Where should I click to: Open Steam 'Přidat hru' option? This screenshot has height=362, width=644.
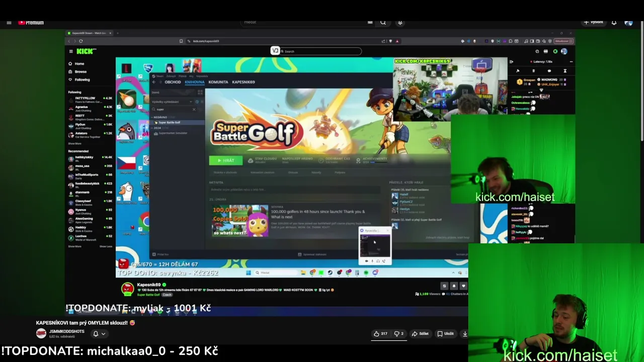(160, 254)
